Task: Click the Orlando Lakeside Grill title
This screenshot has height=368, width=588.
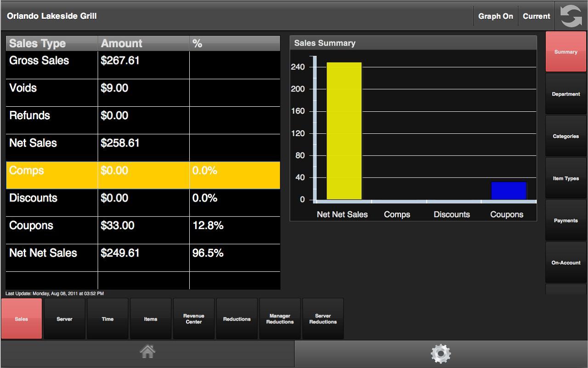Action: [52, 16]
